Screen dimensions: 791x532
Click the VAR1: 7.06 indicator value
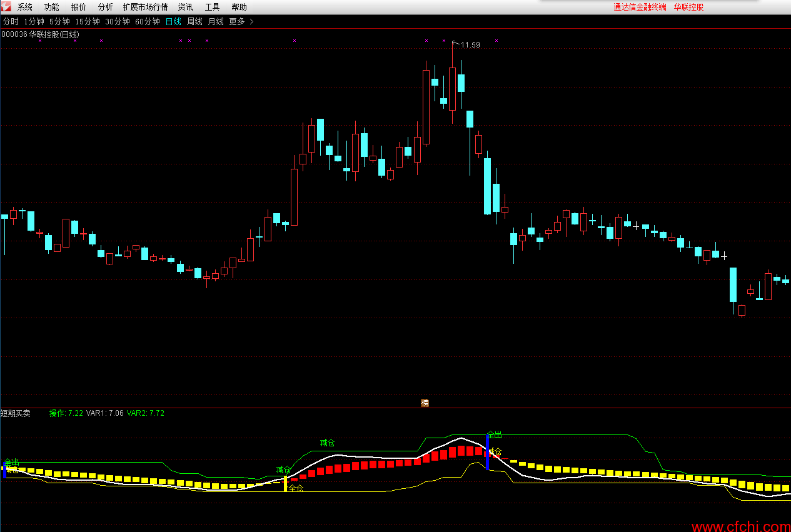[x=105, y=413]
